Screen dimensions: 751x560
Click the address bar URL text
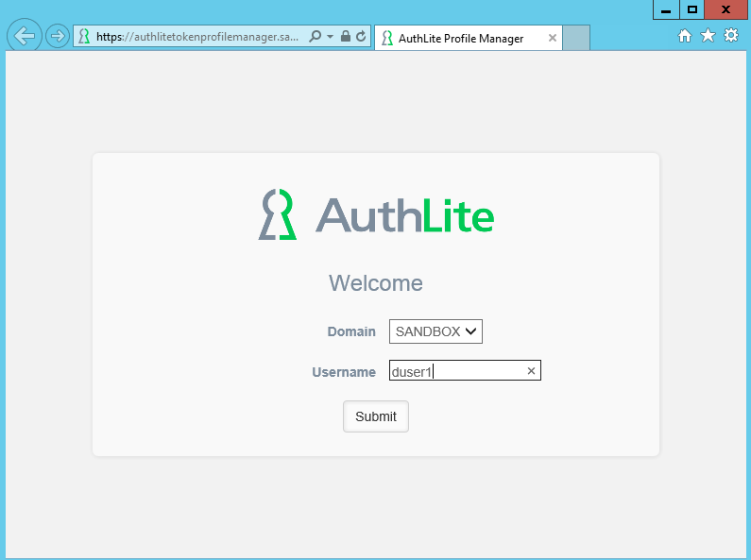(x=197, y=37)
